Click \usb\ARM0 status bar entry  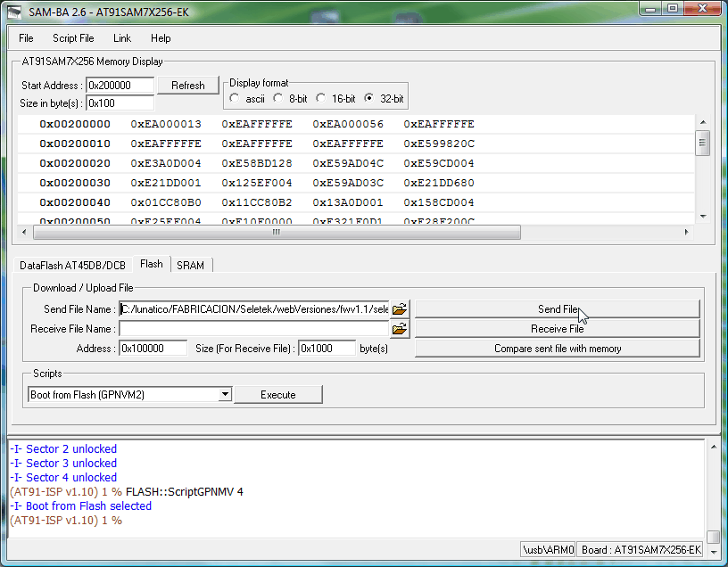[x=548, y=550]
